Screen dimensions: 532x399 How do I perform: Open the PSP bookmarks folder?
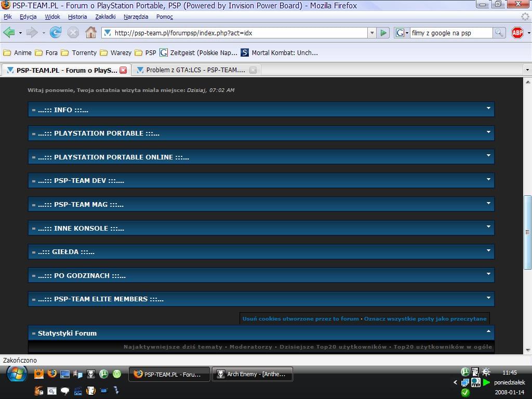point(145,52)
